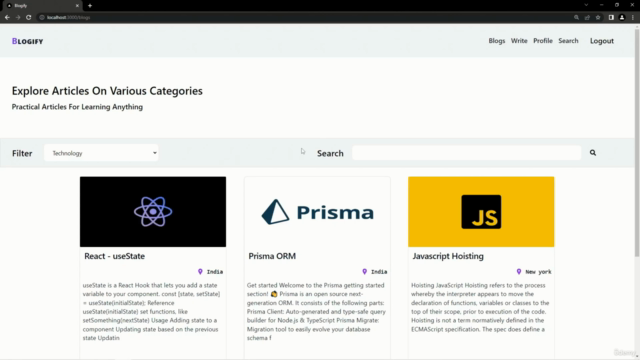Open the Technology filter dropdown

tap(101, 153)
